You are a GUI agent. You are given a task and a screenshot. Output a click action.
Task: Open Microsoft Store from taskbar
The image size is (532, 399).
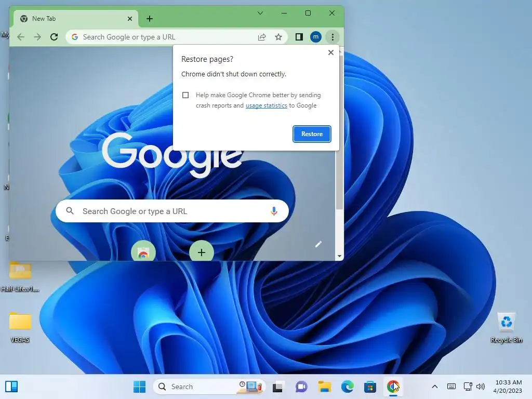pyautogui.click(x=370, y=387)
